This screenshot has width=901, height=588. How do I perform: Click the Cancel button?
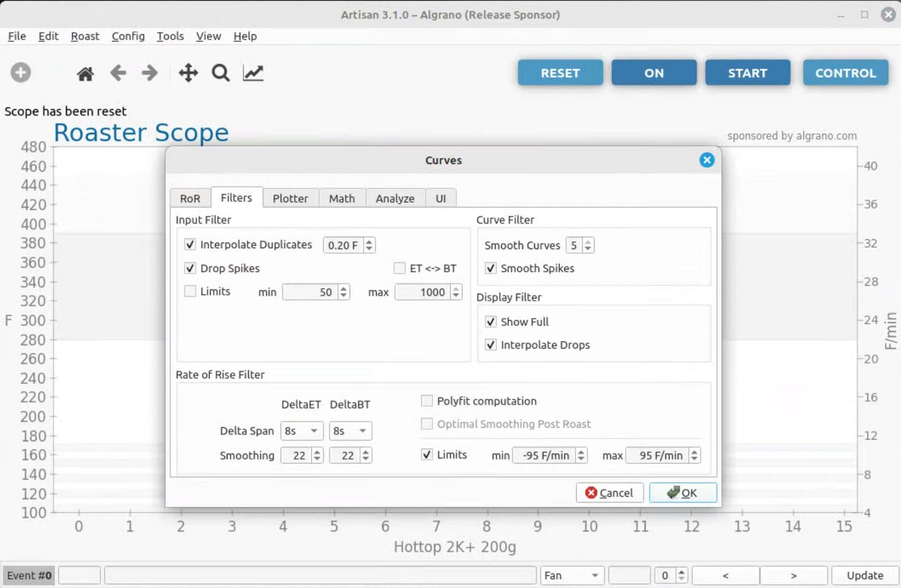[x=609, y=493]
